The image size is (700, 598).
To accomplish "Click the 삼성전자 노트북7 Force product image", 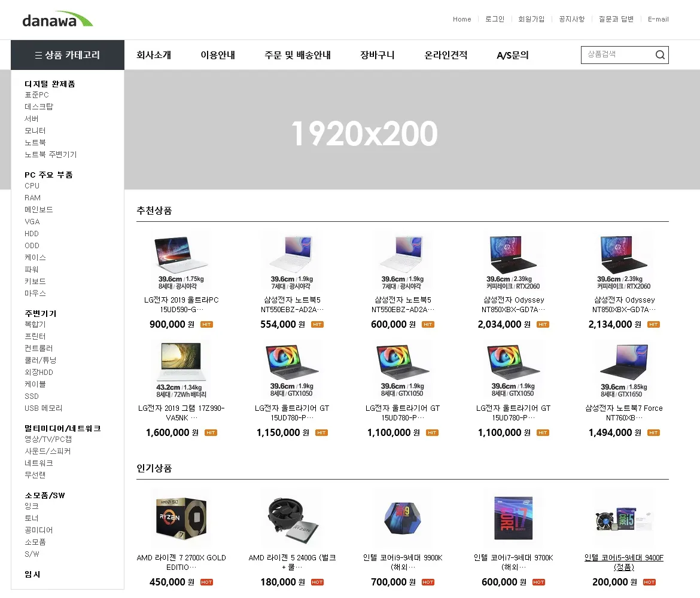I will [x=624, y=369].
